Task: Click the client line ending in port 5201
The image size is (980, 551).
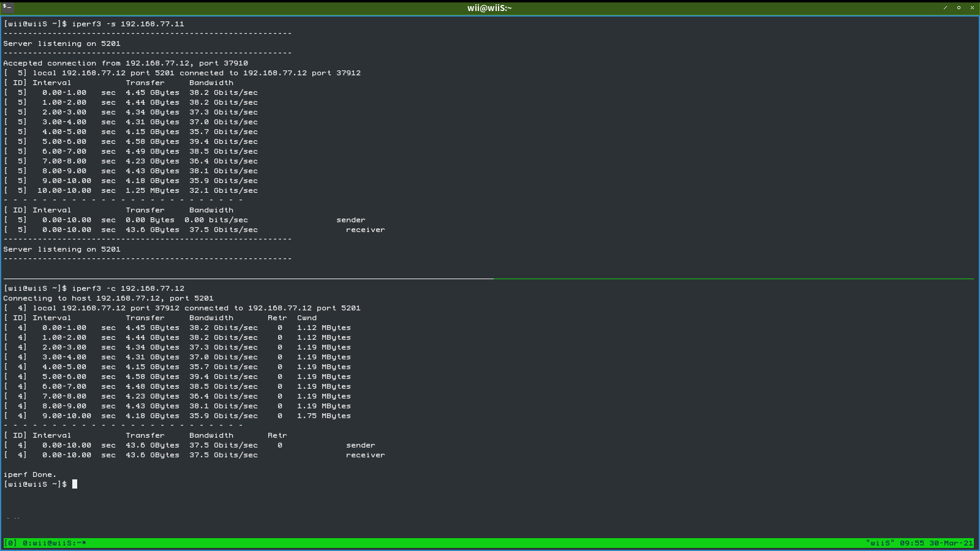Action: 182,308
